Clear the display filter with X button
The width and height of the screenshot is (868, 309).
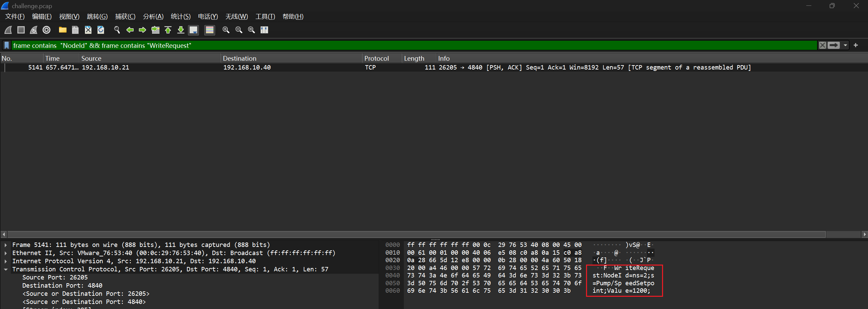(x=823, y=45)
